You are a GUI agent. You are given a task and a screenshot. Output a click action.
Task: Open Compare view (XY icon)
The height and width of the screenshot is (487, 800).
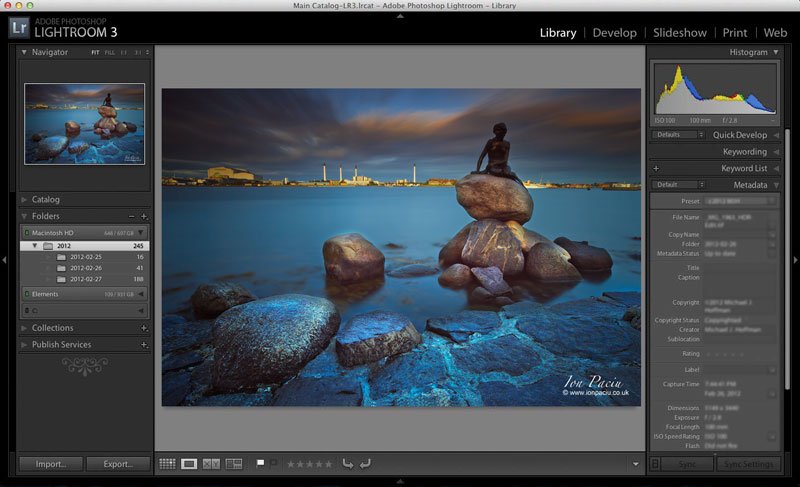pos(211,464)
